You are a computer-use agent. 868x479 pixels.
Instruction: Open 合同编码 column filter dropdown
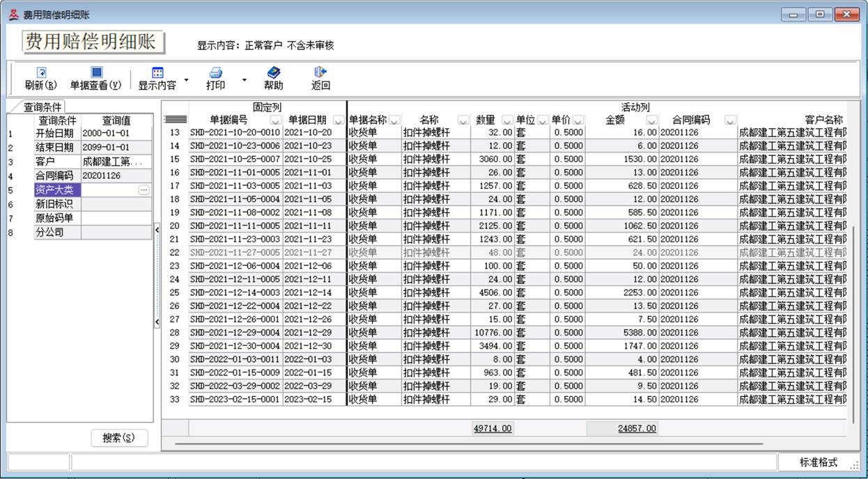click(x=729, y=120)
